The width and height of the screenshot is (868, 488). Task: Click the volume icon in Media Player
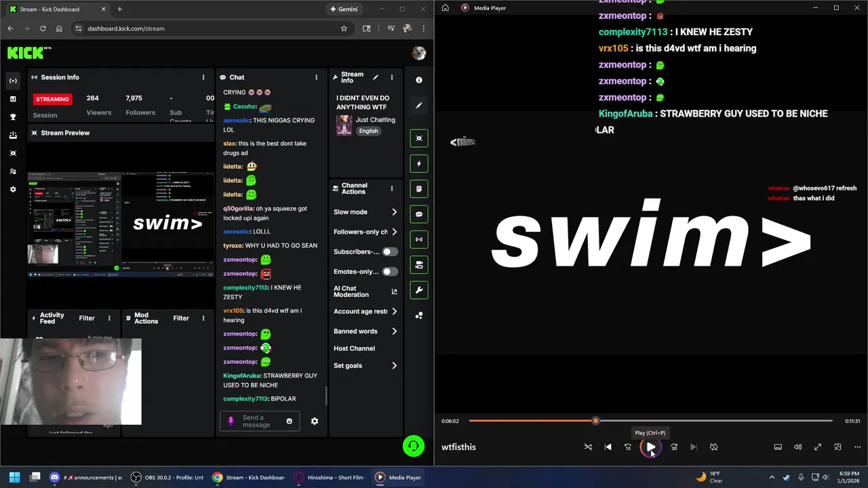[x=797, y=447]
